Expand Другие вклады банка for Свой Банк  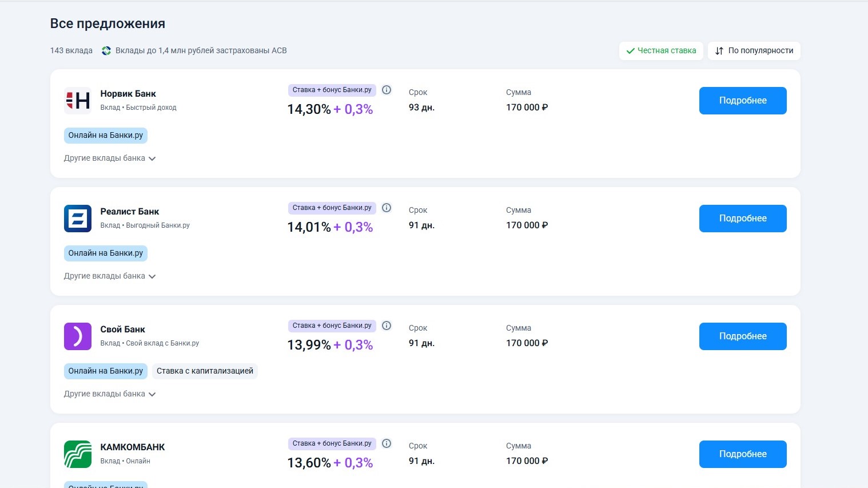tap(110, 394)
